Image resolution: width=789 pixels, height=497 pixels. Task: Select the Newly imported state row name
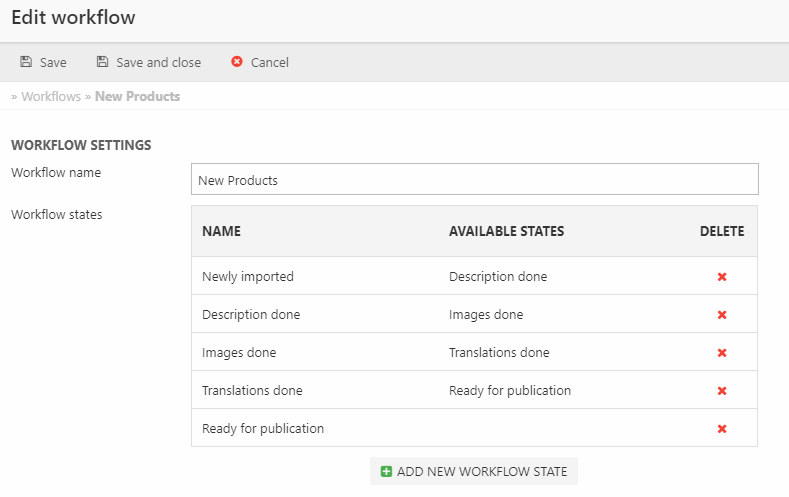(248, 277)
